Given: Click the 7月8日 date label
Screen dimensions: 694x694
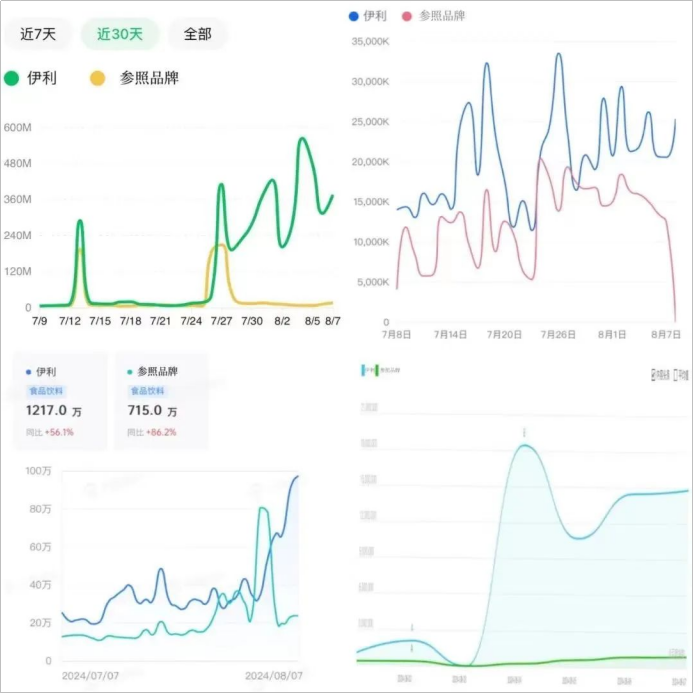Looking at the screenshot, I should (396, 334).
